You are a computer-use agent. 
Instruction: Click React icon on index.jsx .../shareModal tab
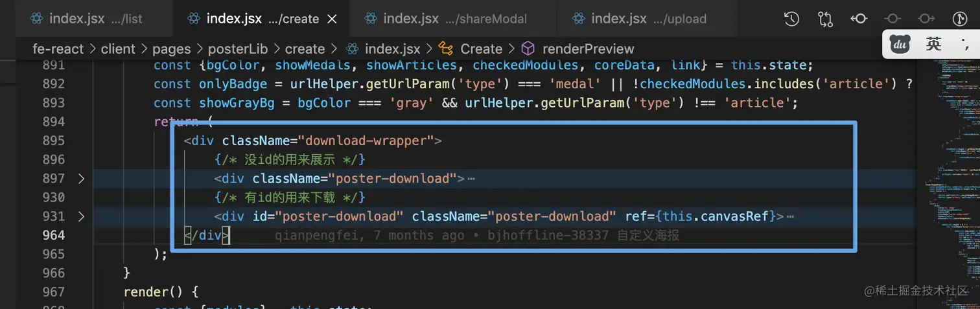click(x=371, y=19)
